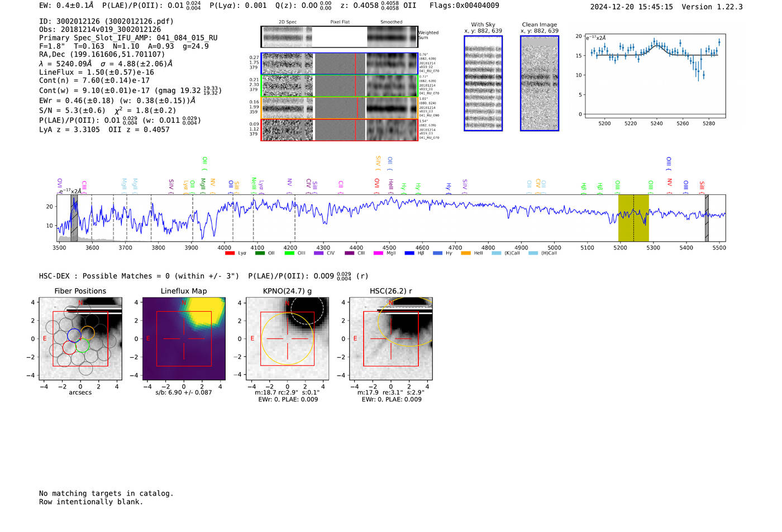
Task: Open the Lineflux Map image
Action: coord(184,339)
